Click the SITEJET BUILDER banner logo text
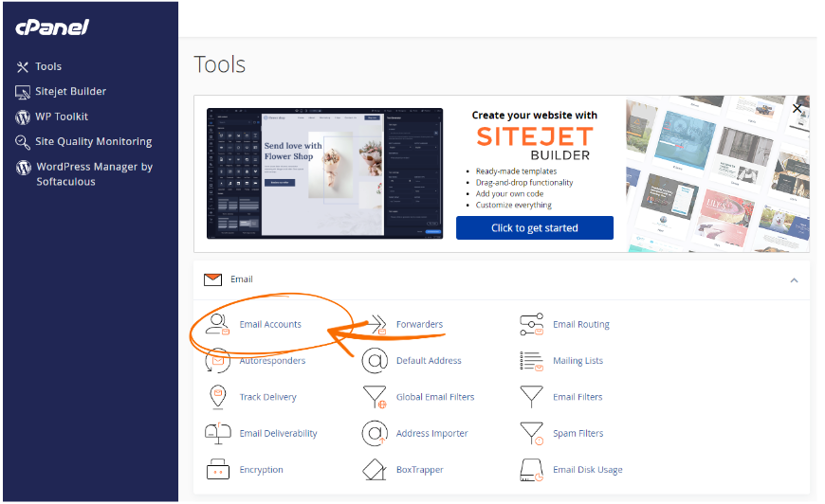This screenshot has width=825, height=504. [x=535, y=143]
